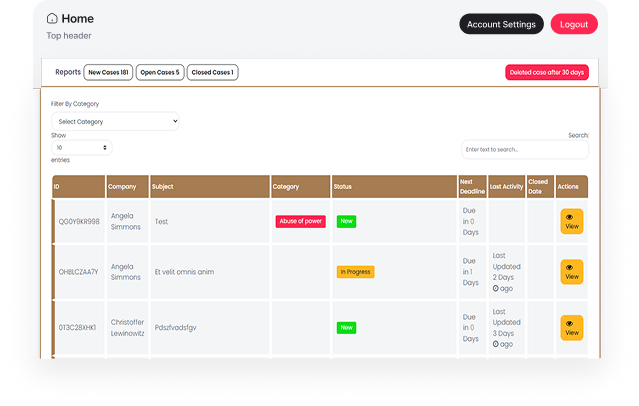Switch to Open Cases 5 report
The width and height of the screenshot is (639, 406).
coord(161,72)
